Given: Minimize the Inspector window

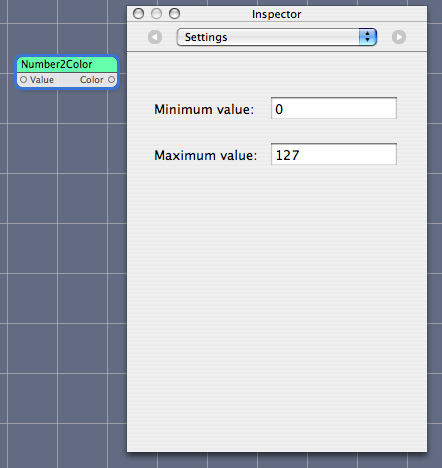Looking at the screenshot, I should click(x=156, y=14).
